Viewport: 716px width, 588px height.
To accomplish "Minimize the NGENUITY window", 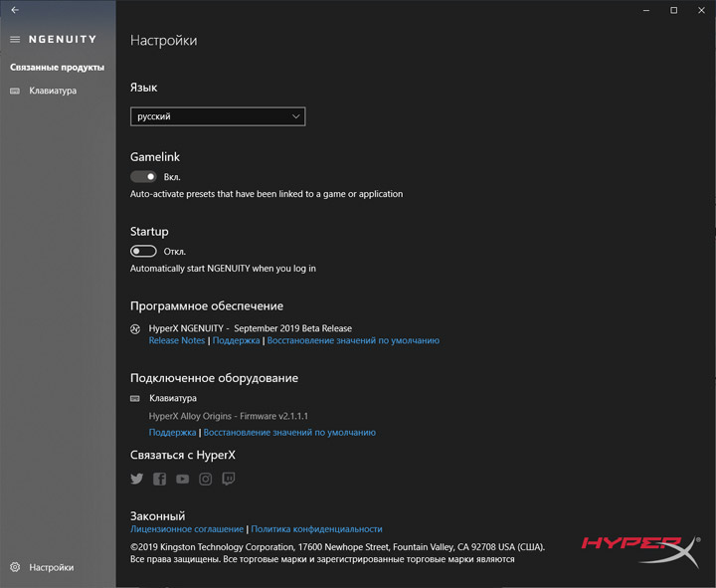I will pos(646,10).
